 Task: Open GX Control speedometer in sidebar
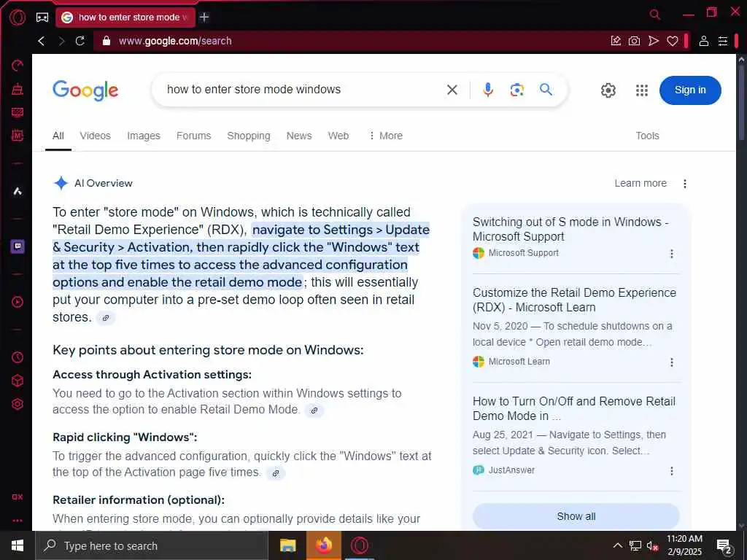point(18,65)
